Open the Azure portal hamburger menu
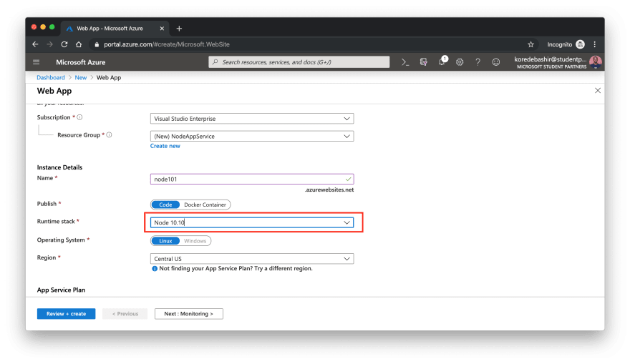The width and height of the screenshot is (630, 364). click(37, 62)
